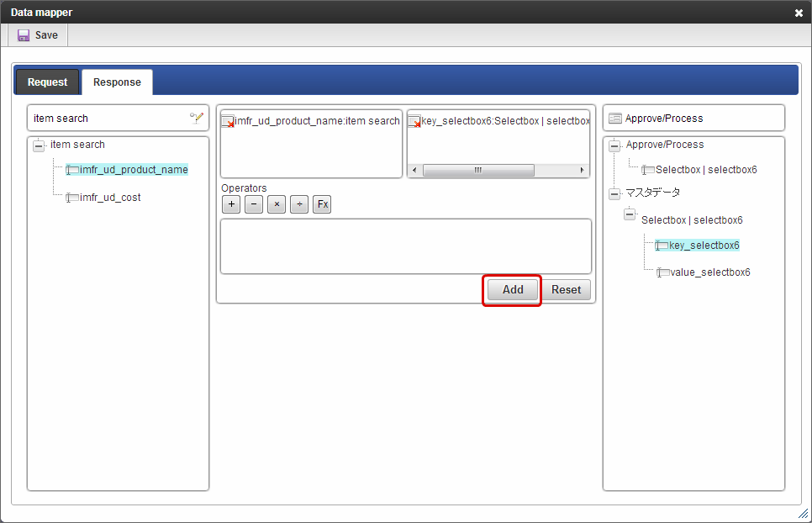Click the imfr_ud_product_name:item search entry
The image size is (812, 523).
click(x=317, y=121)
